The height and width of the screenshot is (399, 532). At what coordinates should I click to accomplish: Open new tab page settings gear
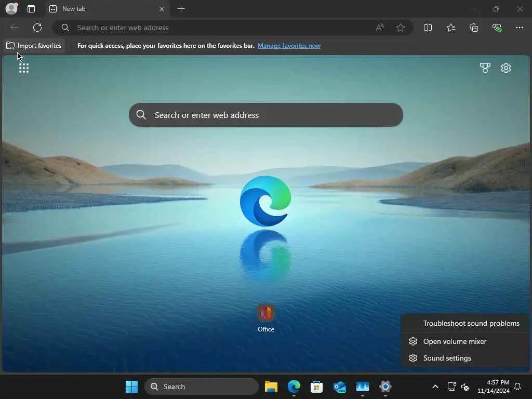[506, 68]
